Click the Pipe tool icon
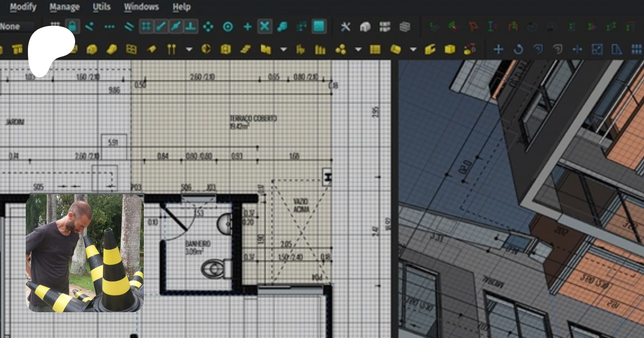644x338 pixels. [171, 49]
